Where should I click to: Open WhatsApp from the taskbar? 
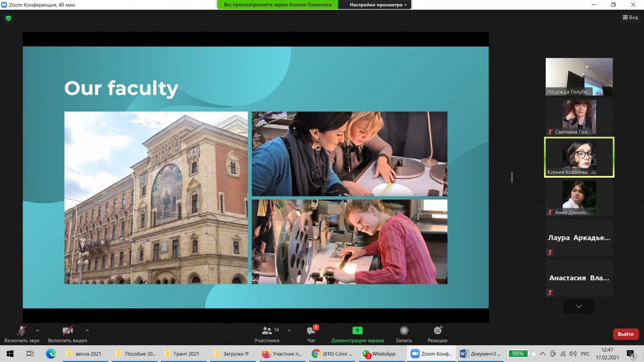coord(379,354)
